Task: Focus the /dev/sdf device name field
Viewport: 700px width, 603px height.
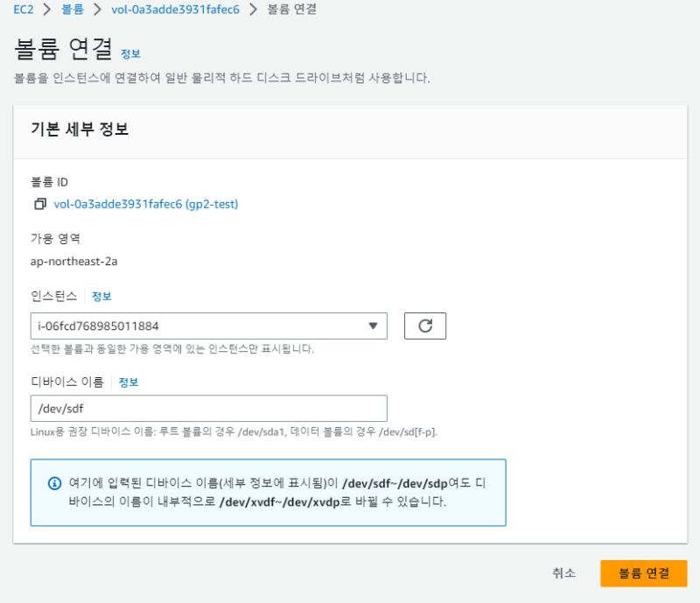Action: [x=208, y=408]
